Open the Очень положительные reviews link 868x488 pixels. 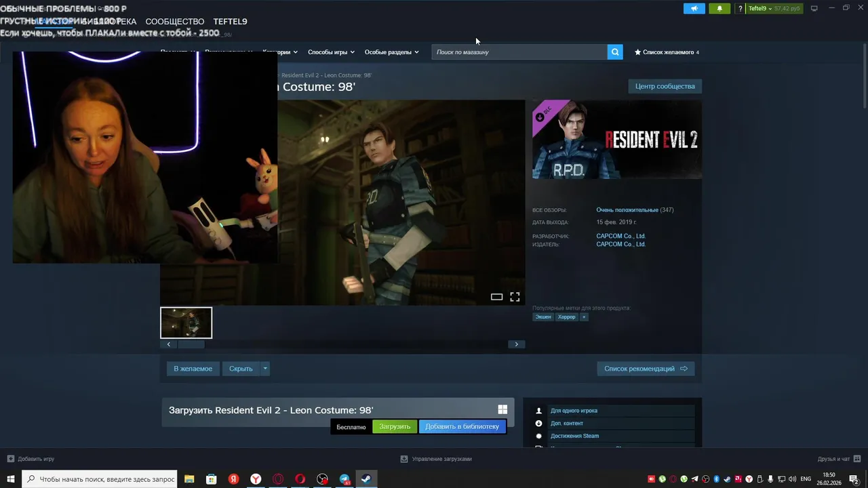click(x=627, y=210)
